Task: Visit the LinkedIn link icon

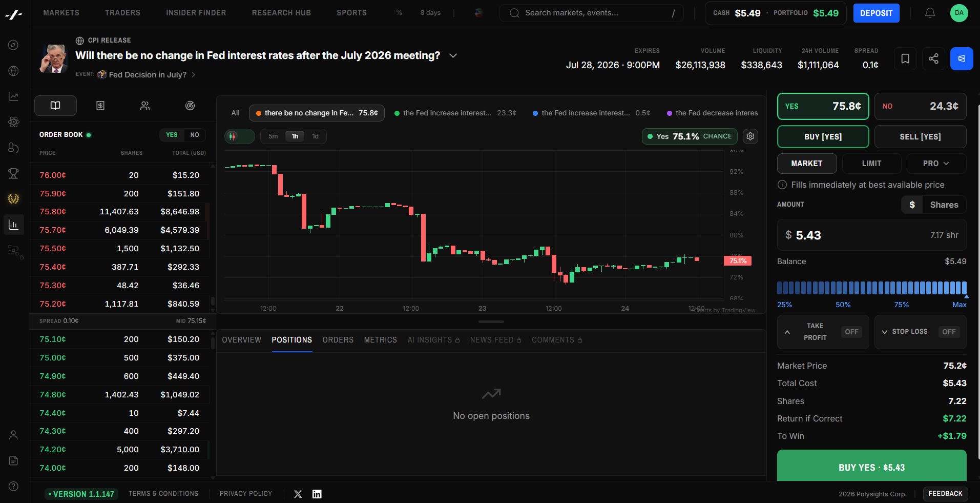Action: [x=317, y=494]
